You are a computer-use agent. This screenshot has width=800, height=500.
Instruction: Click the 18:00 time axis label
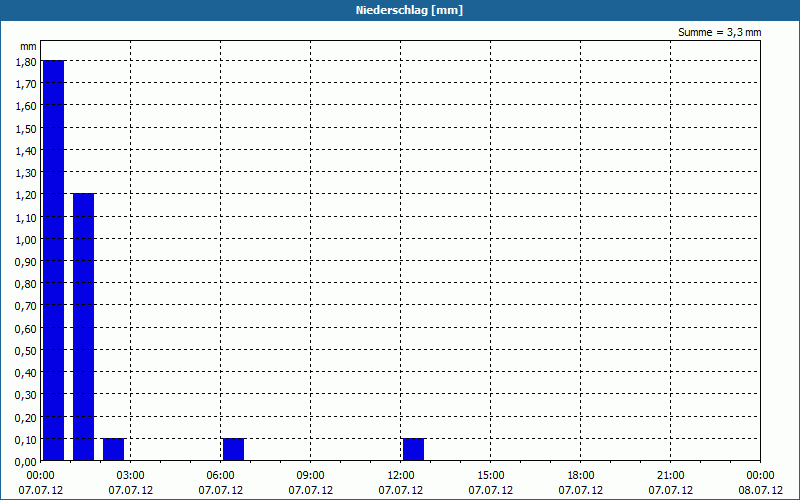tap(581, 476)
